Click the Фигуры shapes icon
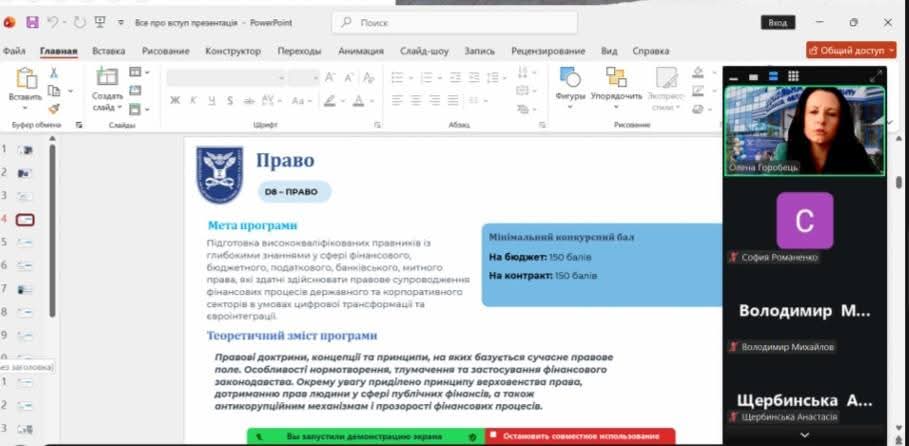Image resolution: width=909 pixels, height=446 pixels. click(570, 78)
